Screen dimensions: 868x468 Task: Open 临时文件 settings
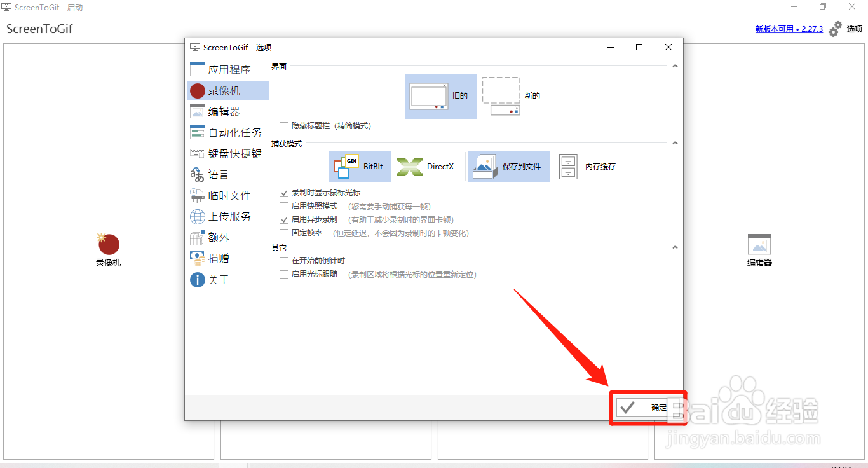click(228, 196)
